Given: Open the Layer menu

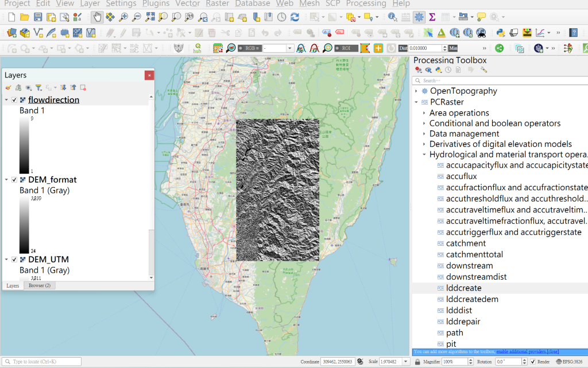Looking at the screenshot, I should pyautogui.click(x=90, y=3).
